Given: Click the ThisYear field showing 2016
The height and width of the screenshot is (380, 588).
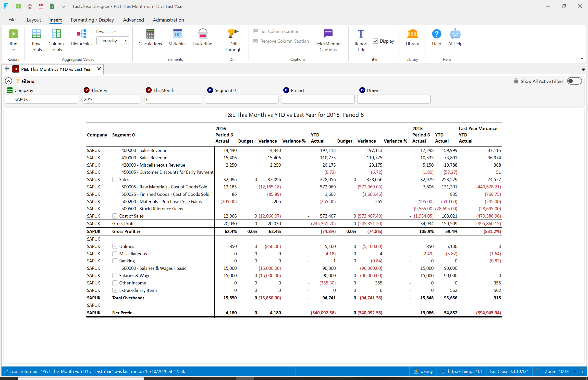Looking at the screenshot, I should coord(111,99).
